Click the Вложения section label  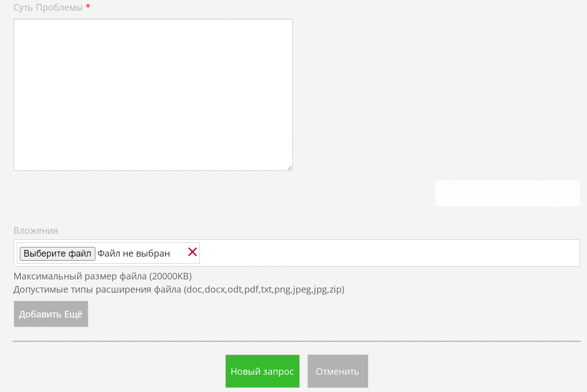pos(36,230)
